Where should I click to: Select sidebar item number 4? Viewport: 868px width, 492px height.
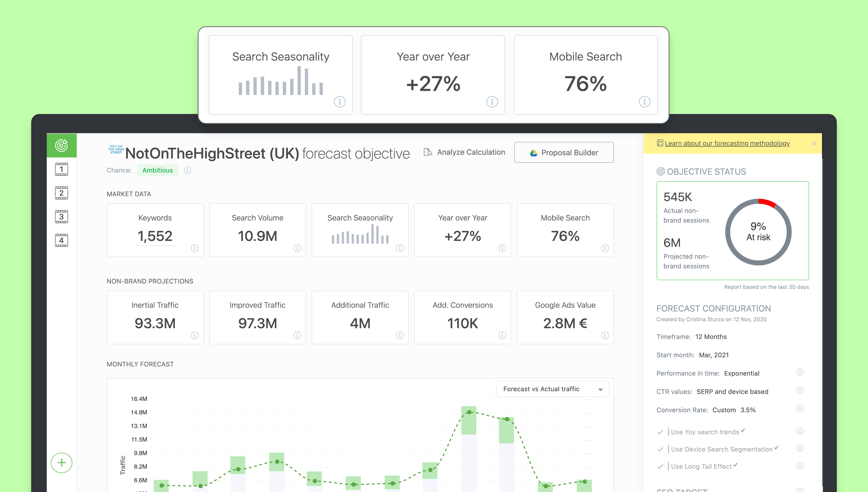pyautogui.click(x=62, y=240)
